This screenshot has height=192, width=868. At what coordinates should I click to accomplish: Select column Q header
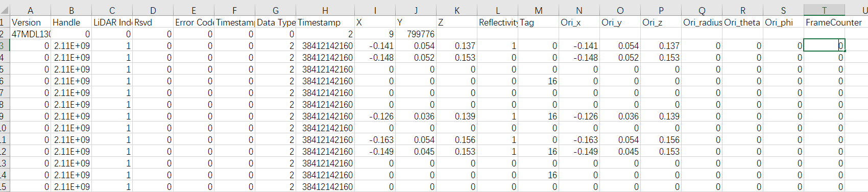point(702,10)
